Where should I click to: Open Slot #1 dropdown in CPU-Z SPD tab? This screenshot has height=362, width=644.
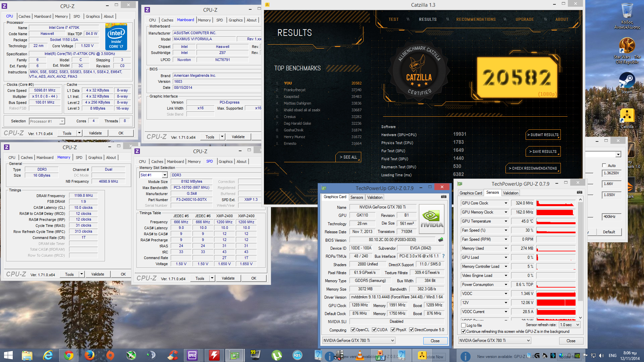(x=153, y=175)
